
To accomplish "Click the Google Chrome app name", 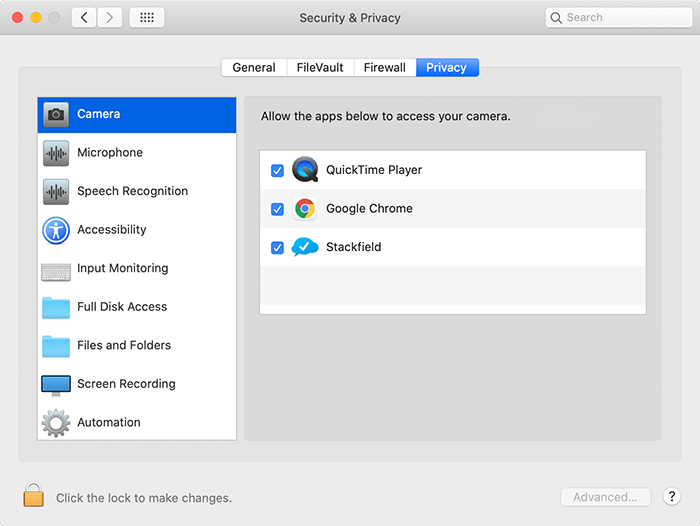I will point(369,209).
